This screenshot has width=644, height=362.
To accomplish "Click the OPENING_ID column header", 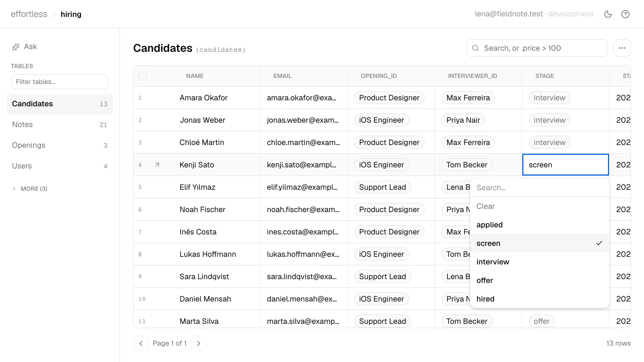I will click(x=379, y=76).
